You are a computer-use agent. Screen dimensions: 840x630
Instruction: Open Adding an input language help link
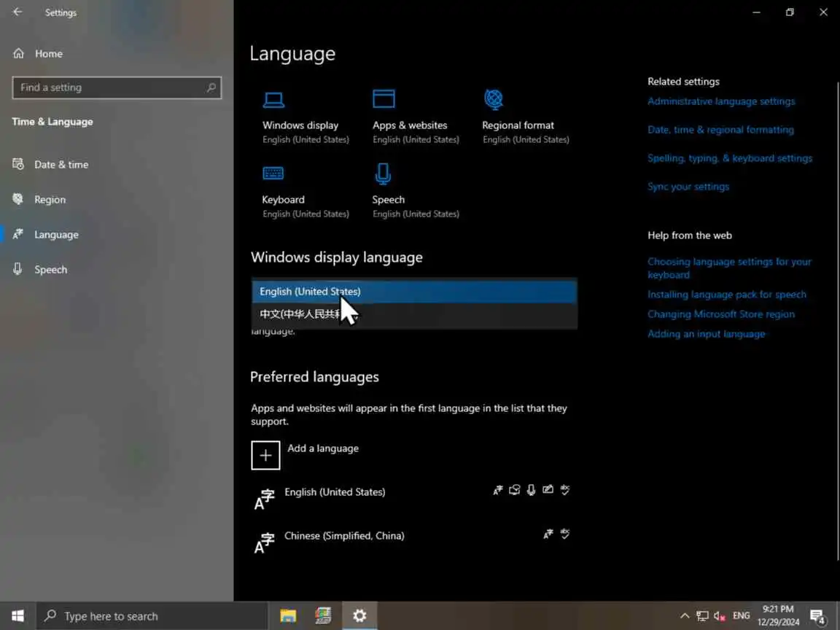point(706,334)
